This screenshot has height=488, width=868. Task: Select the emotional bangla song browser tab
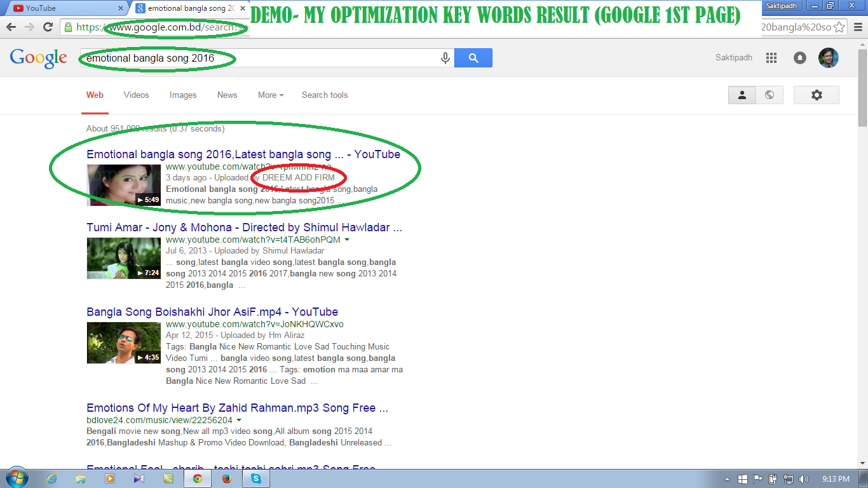click(191, 8)
